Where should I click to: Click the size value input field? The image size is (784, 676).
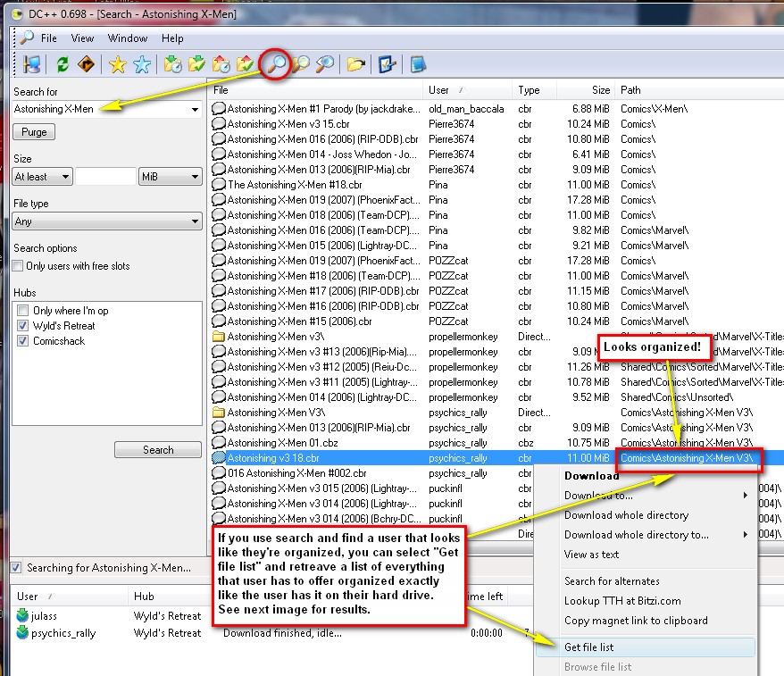click(105, 177)
